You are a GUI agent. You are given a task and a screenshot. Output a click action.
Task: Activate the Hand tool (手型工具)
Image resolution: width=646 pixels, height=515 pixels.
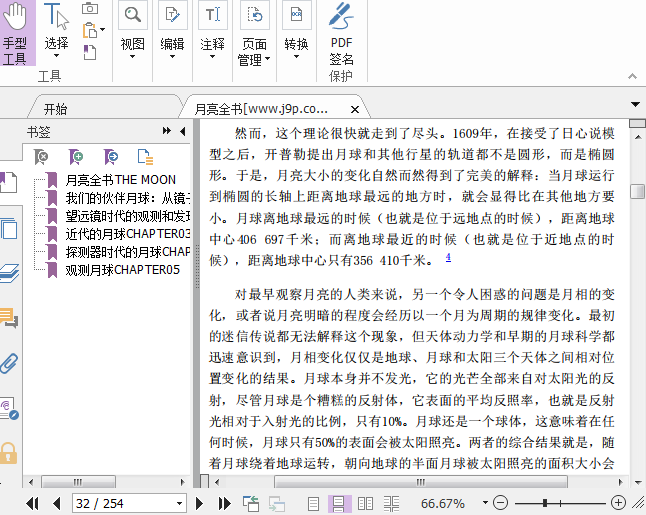coord(17,33)
